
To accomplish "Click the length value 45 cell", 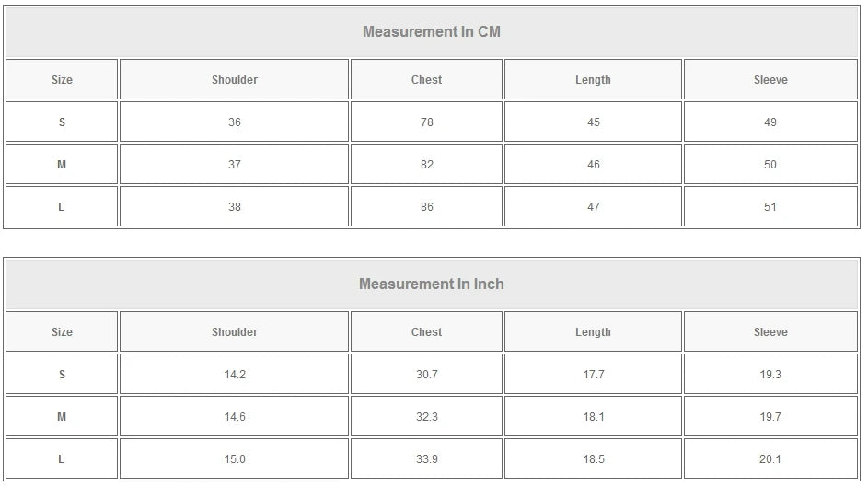I will click(x=593, y=122).
